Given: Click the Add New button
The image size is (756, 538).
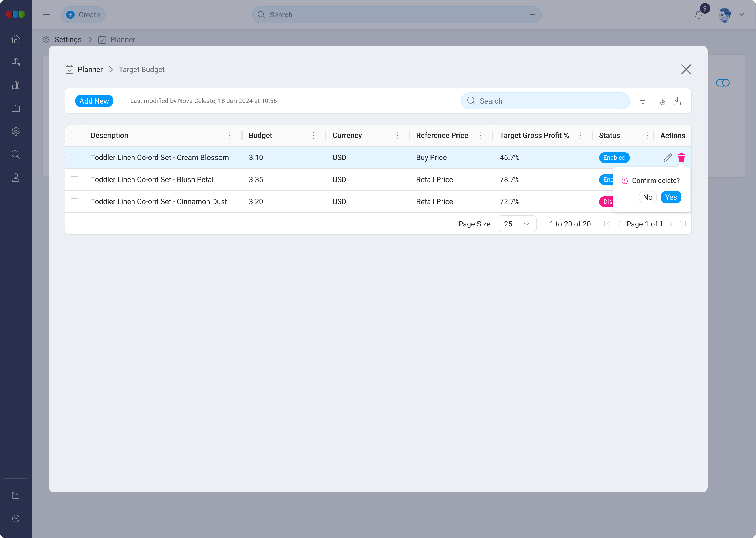Looking at the screenshot, I should click(x=94, y=101).
